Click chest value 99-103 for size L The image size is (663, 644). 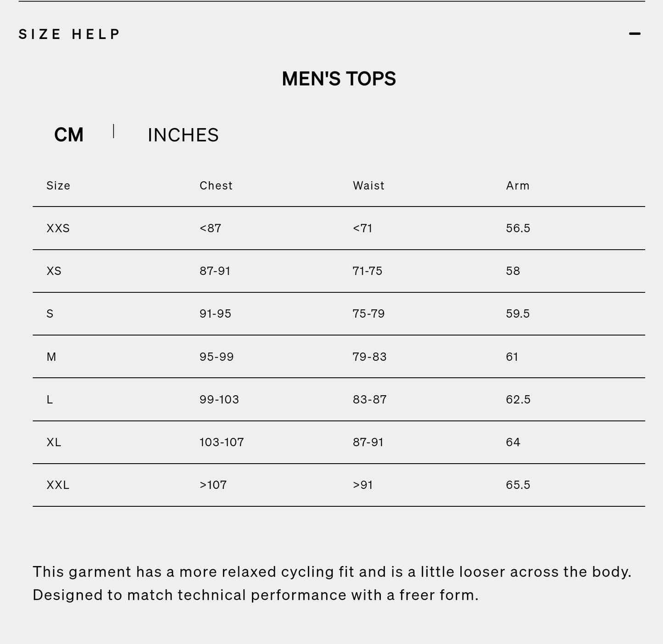pyautogui.click(x=219, y=400)
